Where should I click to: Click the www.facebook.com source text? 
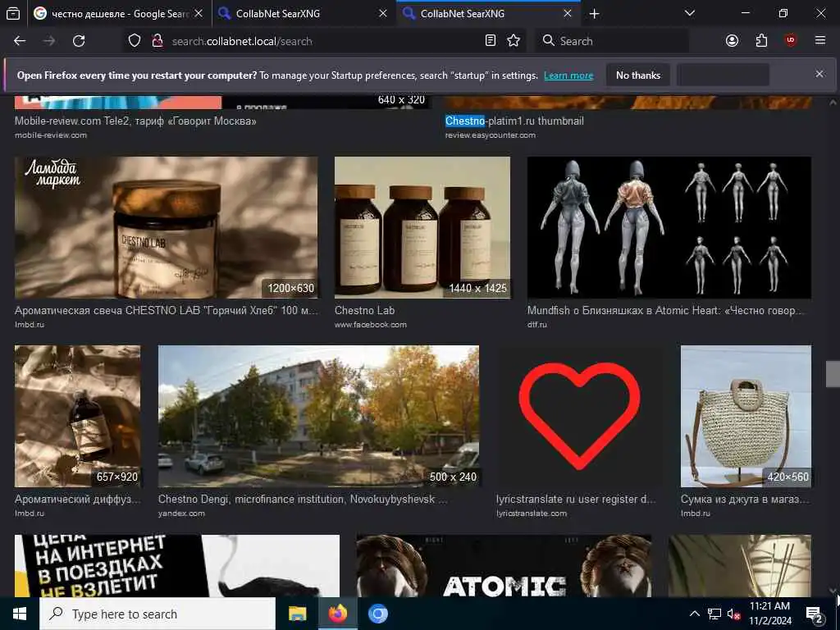tap(371, 324)
